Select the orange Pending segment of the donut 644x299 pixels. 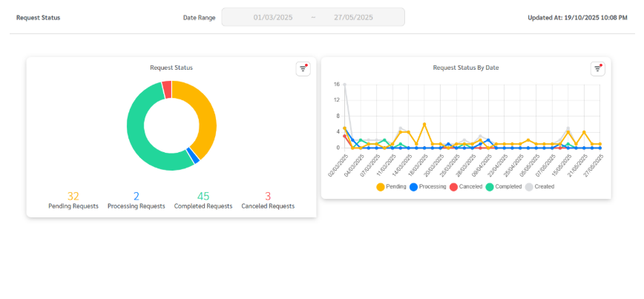(x=205, y=114)
